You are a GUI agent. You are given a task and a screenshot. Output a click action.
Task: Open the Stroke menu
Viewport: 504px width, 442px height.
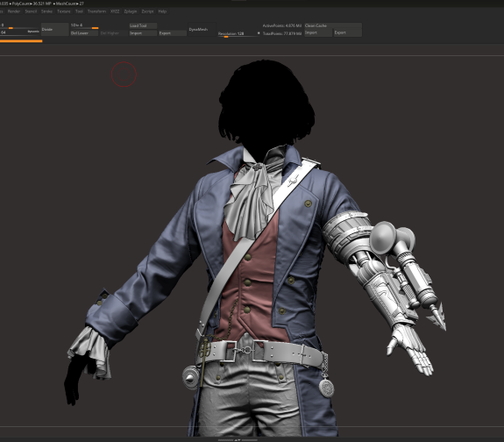tap(46, 11)
